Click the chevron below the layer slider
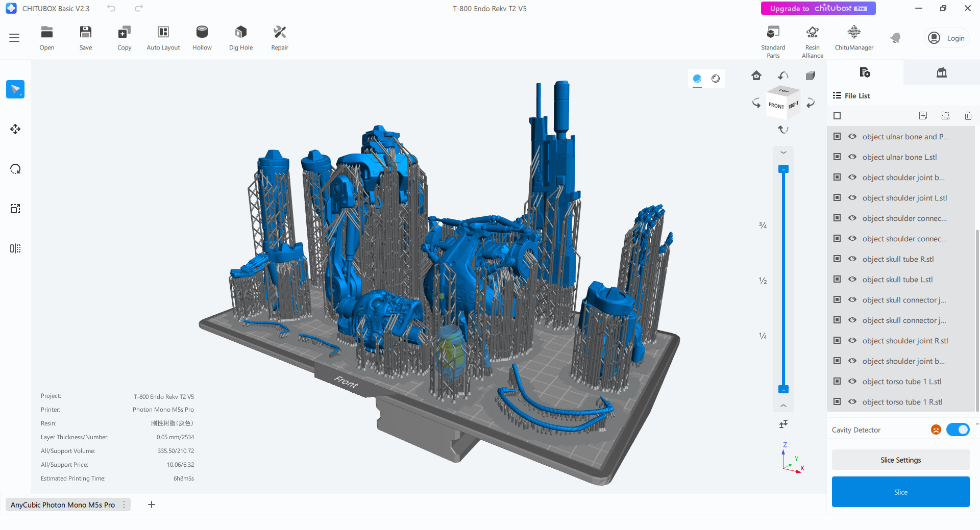This screenshot has width=980, height=530. pyautogui.click(x=783, y=406)
